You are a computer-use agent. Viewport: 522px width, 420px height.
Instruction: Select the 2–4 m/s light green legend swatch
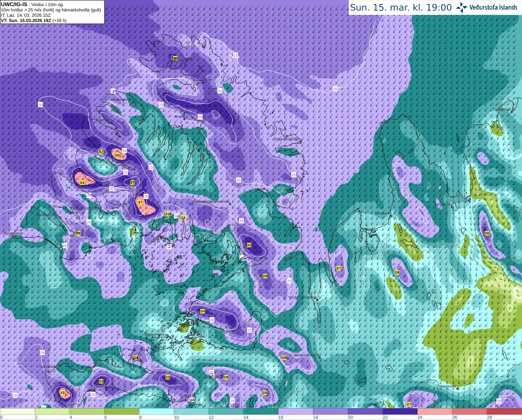[53, 411]
